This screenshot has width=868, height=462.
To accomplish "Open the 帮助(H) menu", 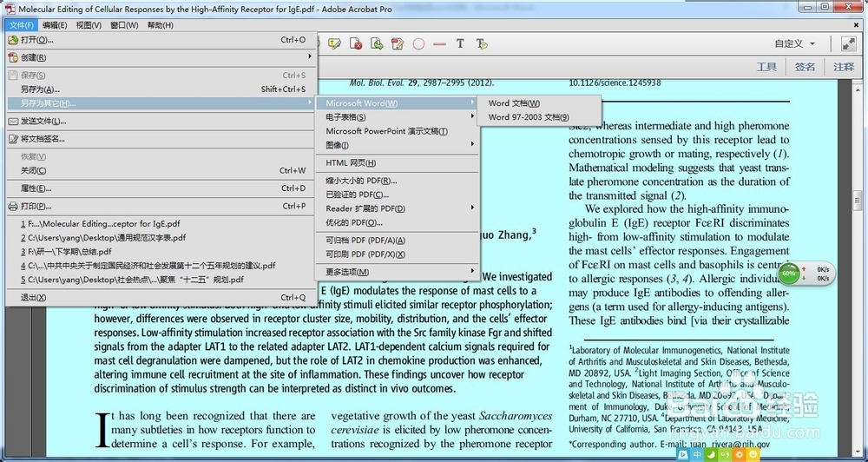I will point(160,25).
